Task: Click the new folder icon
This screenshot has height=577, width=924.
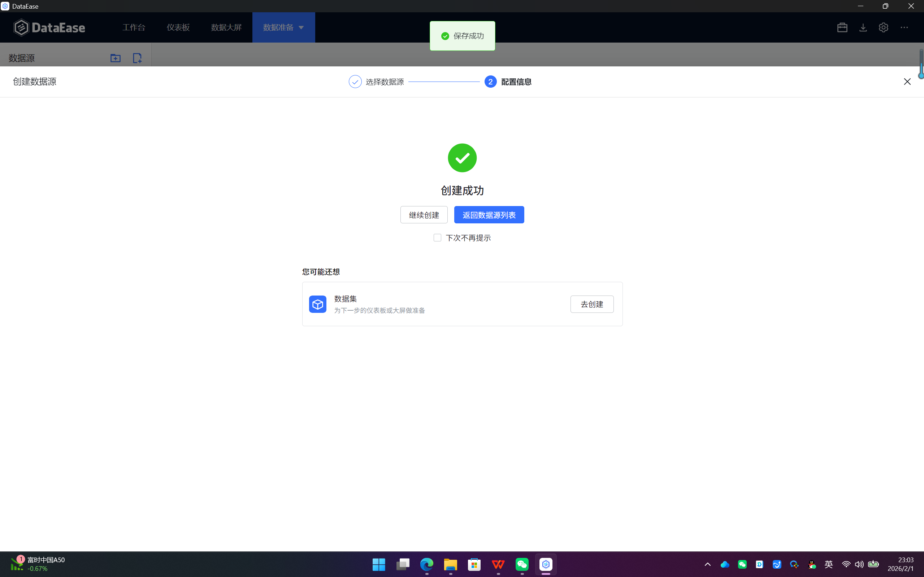Action: [x=115, y=58]
